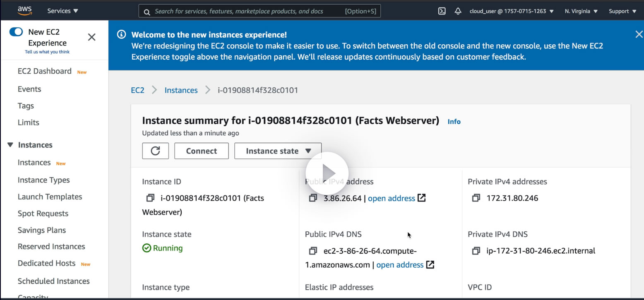Copy the public IPv4 DNS name
This screenshot has height=300, width=644.
pyautogui.click(x=313, y=251)
